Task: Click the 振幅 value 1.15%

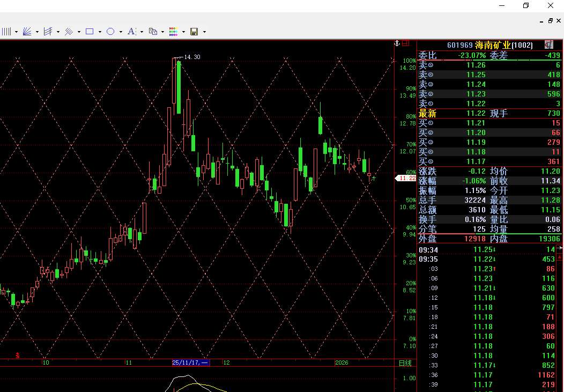Action: pos(475,190)
